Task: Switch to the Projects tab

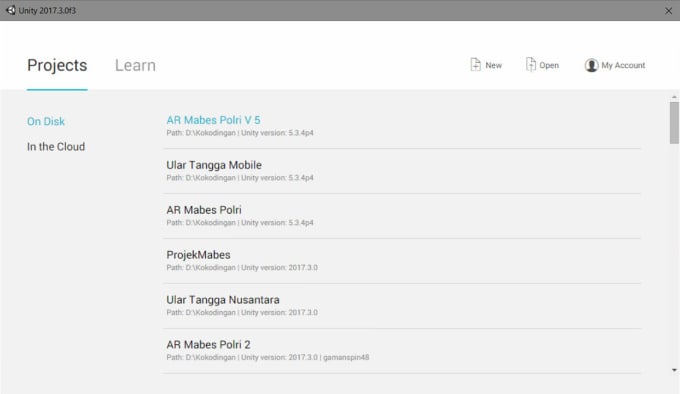Action: point(57,65)
